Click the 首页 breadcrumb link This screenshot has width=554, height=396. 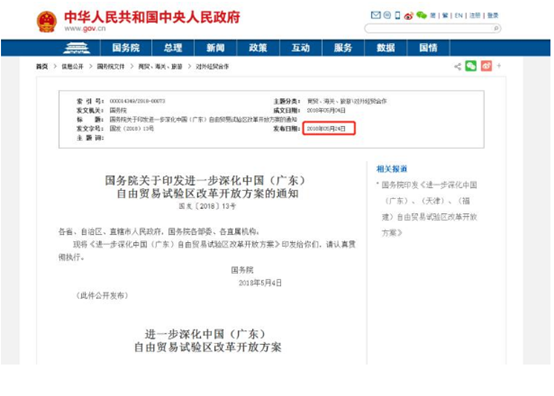pyautogui.click(x=42, y=66)
